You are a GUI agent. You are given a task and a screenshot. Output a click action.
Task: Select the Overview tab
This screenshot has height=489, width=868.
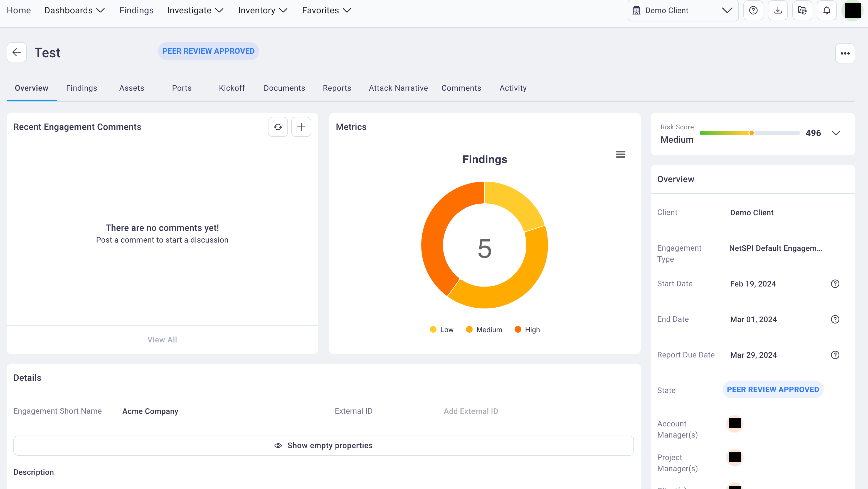pos(31,88)
